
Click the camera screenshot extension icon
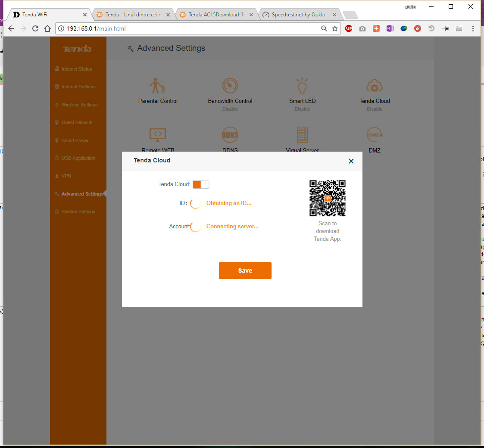pos(362,29)
